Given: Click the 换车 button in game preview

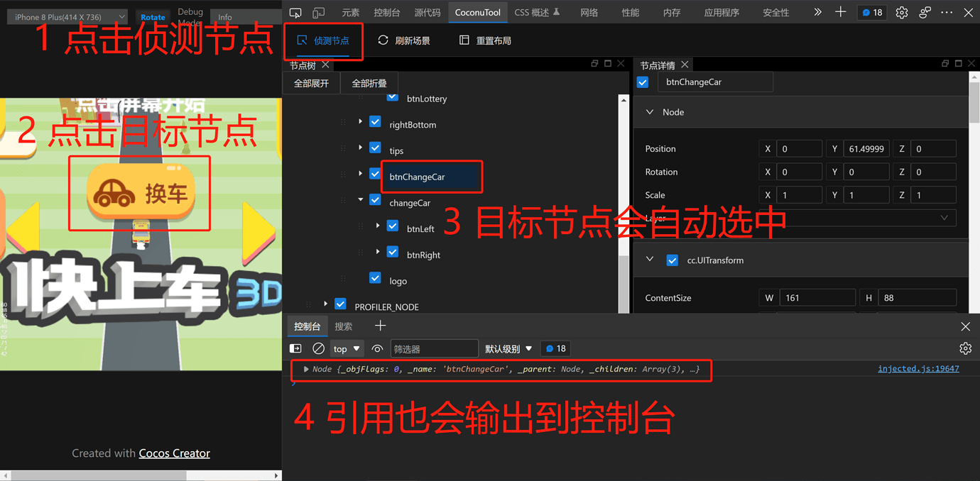Looking at the screenshot, I should (x=140, y=192).
